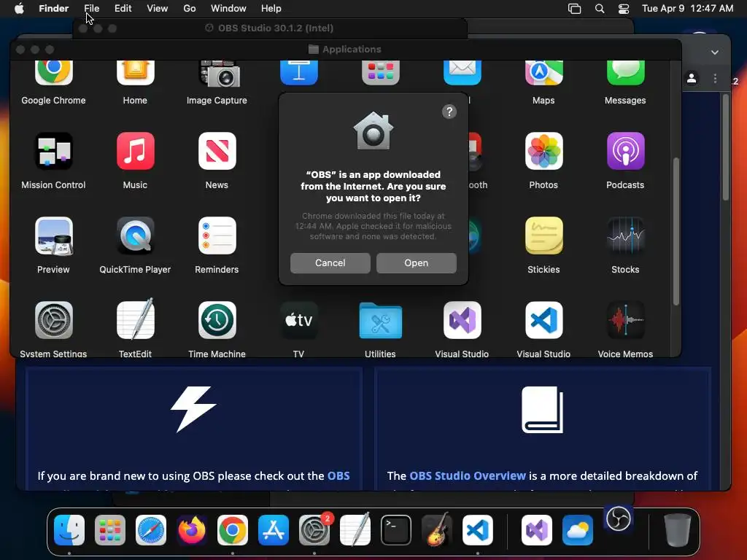Open the Photos app icon
Viewport: 747px width, 560px height.
(543, 151)
